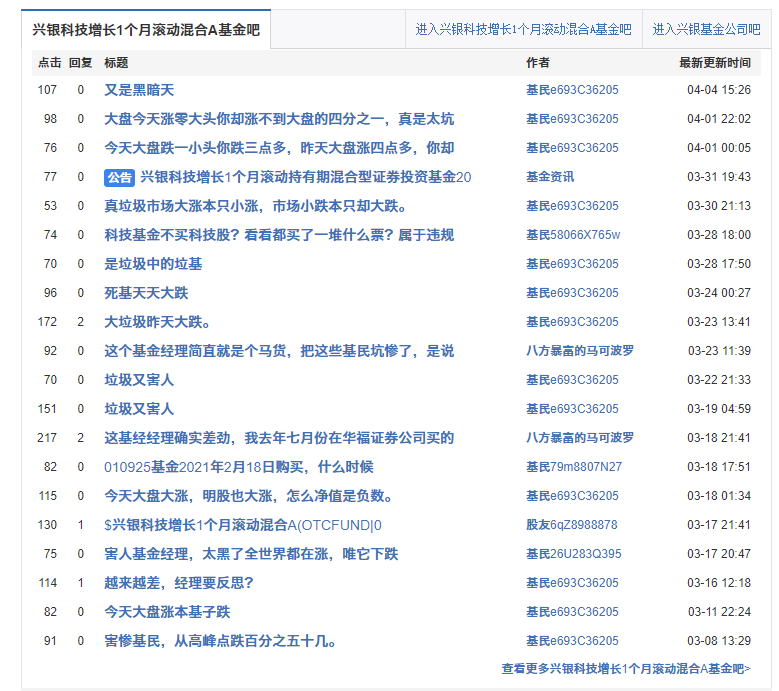
Task: Click timestamp 03-24 00:27
Action: (x=719, y=293)
